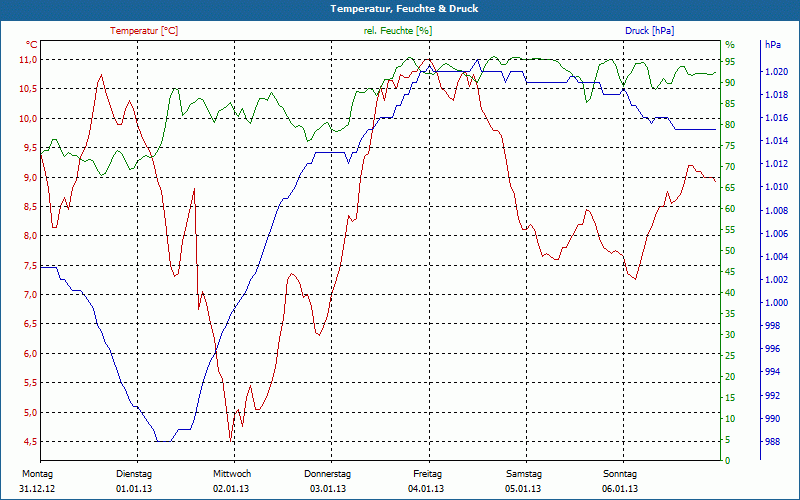The width and height of the screenshot is (800, 500).
Task: Click the '988' pressure axis value
Action: [772, 442]
